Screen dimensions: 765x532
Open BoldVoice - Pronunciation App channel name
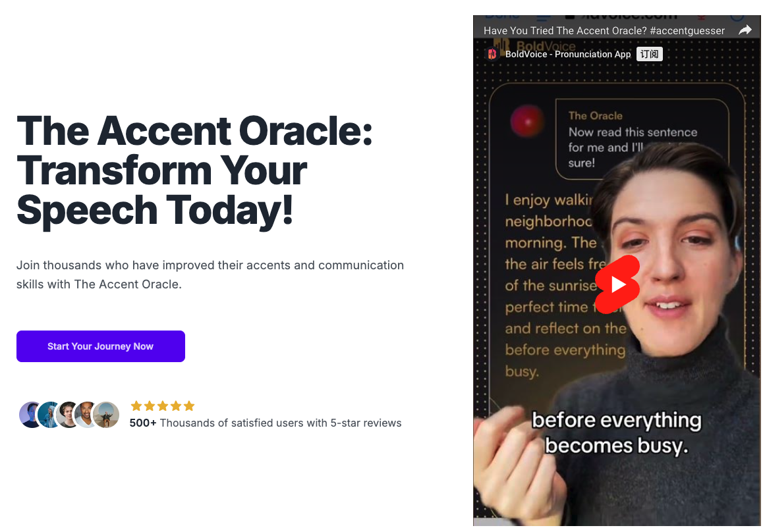pyautogui.click(x=568, y=54)
